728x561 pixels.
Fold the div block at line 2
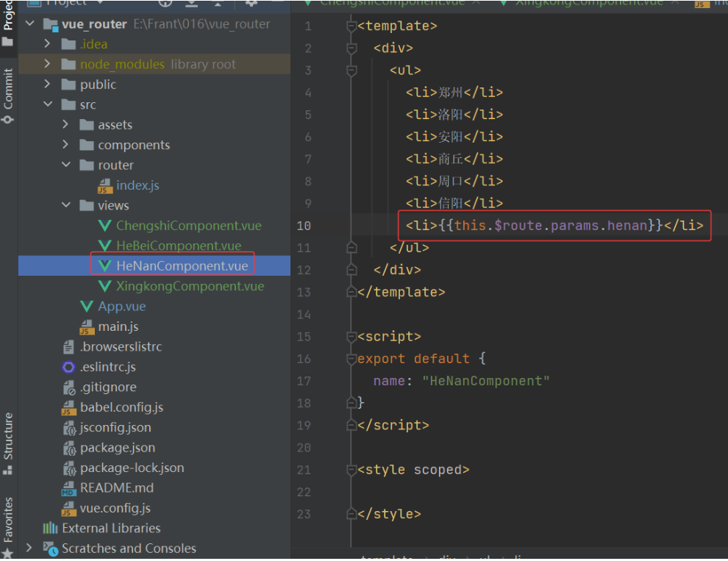[x=351, y=48]
